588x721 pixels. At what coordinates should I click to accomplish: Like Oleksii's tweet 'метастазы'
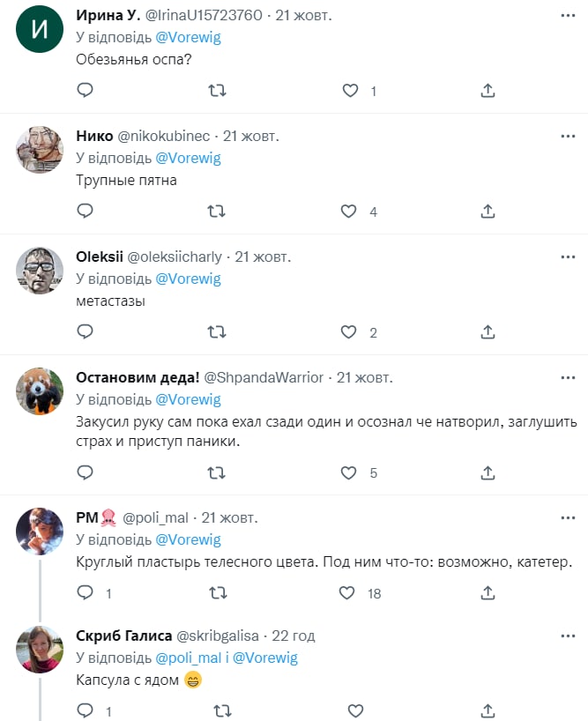tap(349, 332)
